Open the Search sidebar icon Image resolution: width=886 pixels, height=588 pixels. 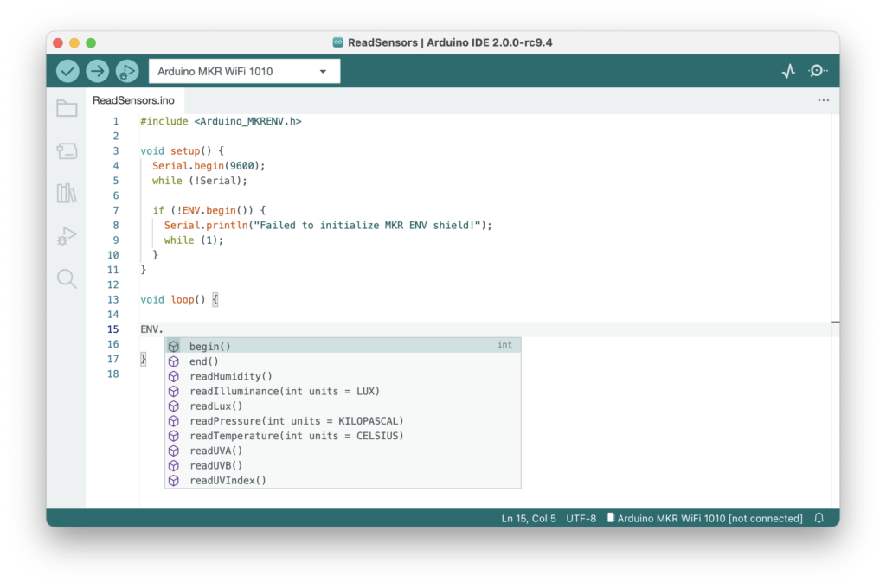[67, 278]
